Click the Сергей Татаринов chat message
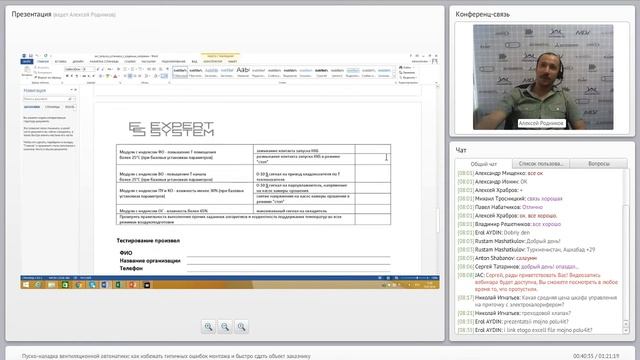640x360 pixels. point(518,267)
